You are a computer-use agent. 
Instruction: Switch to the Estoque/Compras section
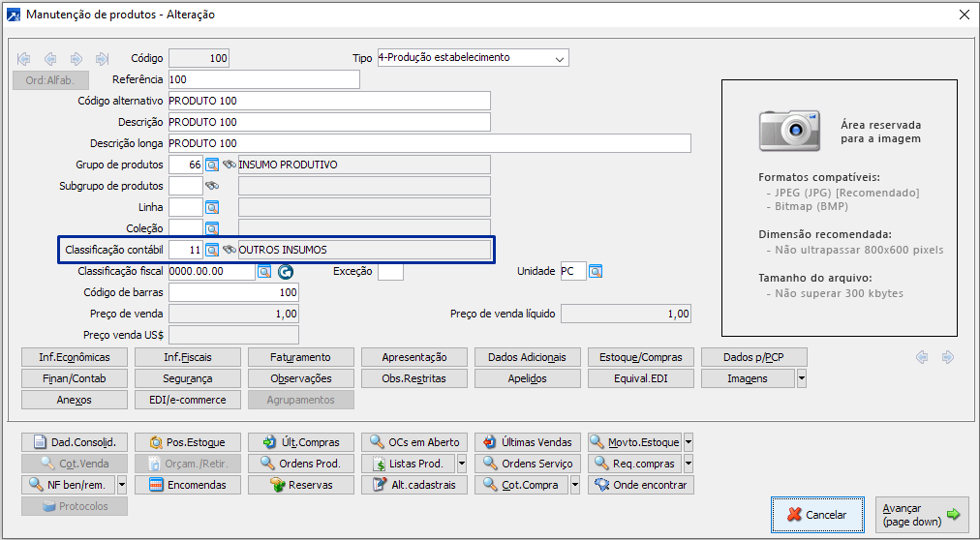[640, 357]
